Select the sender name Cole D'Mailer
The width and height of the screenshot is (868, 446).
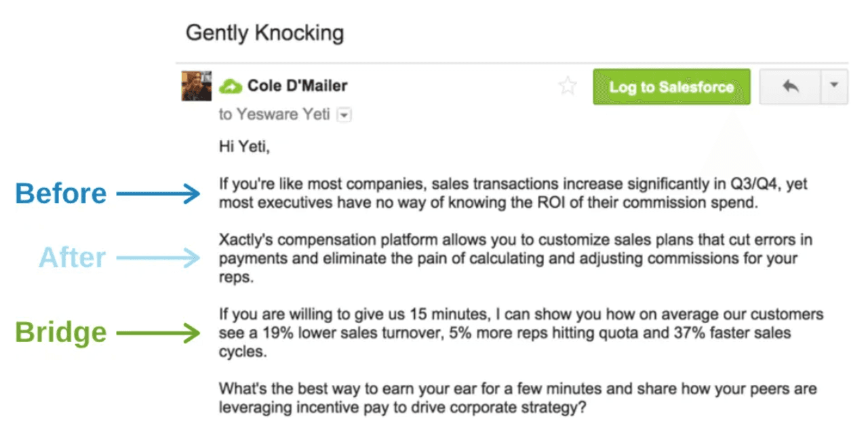(297, 86)
